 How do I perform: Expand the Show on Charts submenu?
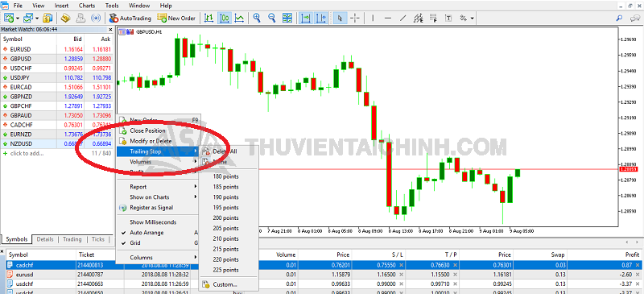pos(158,197)
